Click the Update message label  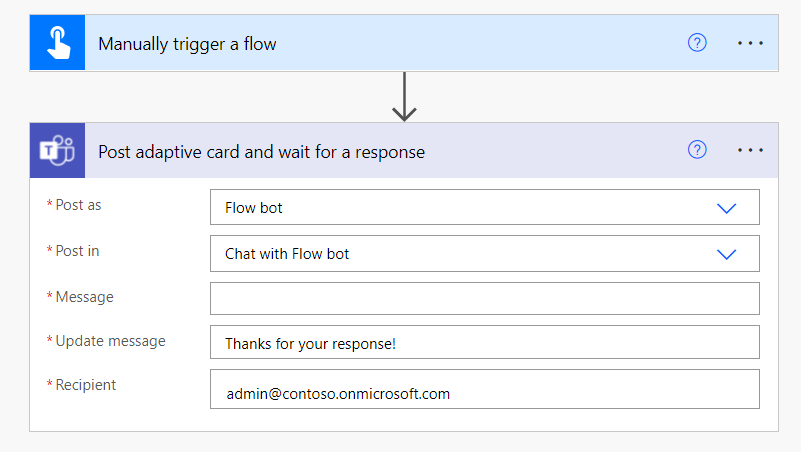pos(110,341)
